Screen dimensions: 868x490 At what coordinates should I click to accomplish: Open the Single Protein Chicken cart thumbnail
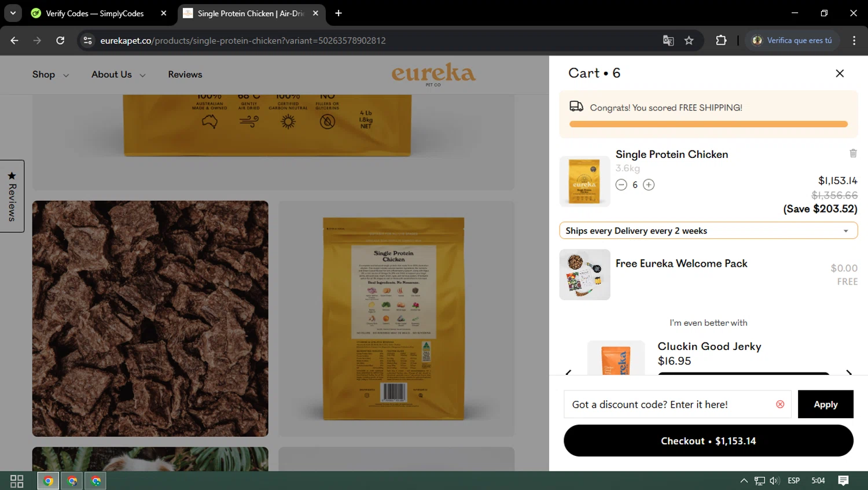[584, 181]
